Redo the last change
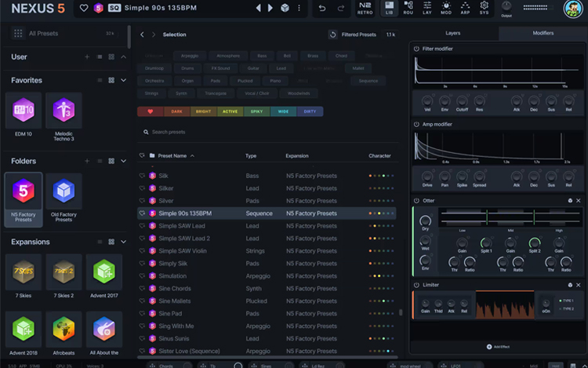 tap(340, 8)
